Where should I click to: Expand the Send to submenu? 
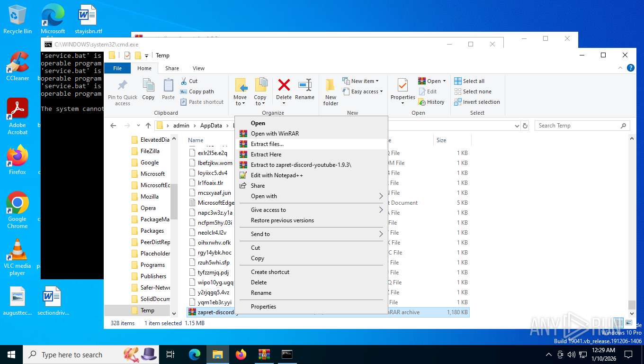coord(311,234)
